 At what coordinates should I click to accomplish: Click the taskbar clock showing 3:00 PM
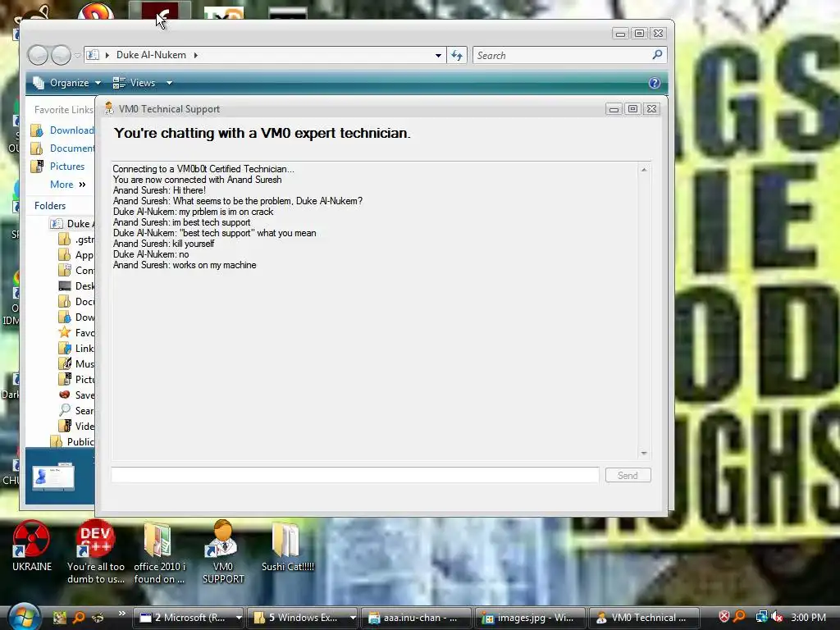coord(808,617)
